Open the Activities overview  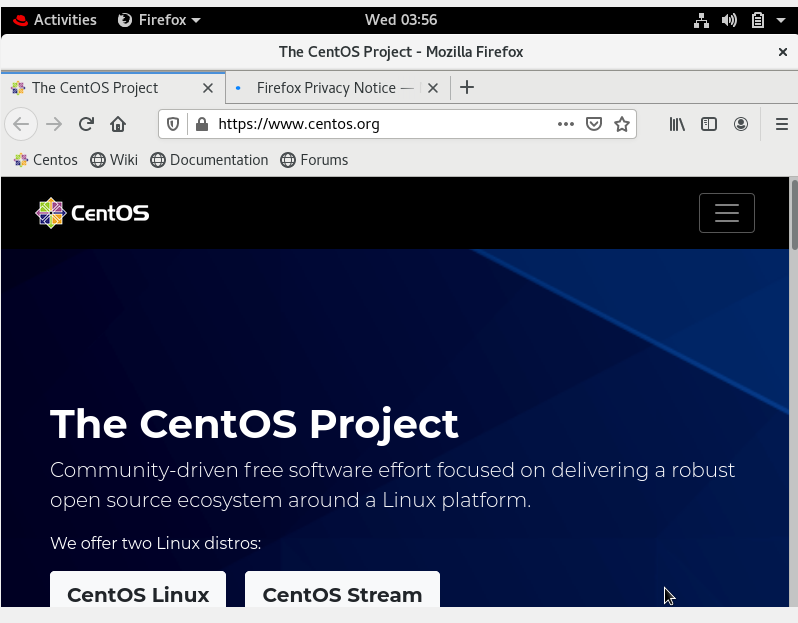[55, 20]
